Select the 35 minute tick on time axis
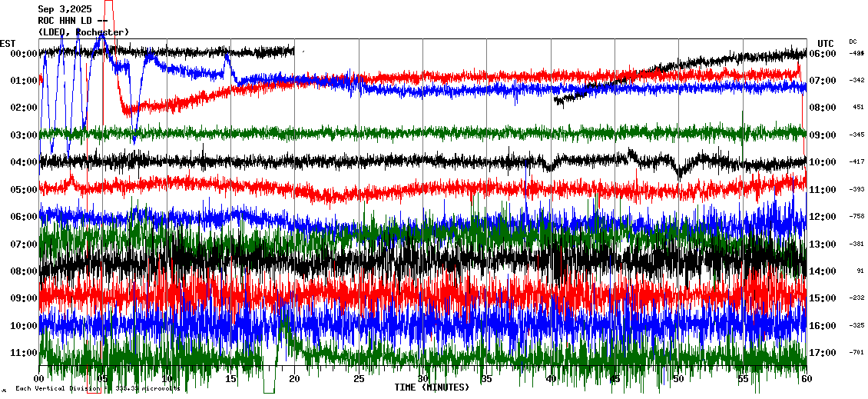Image resolution: width=868 pixels, height=399 pixels. 487,380
